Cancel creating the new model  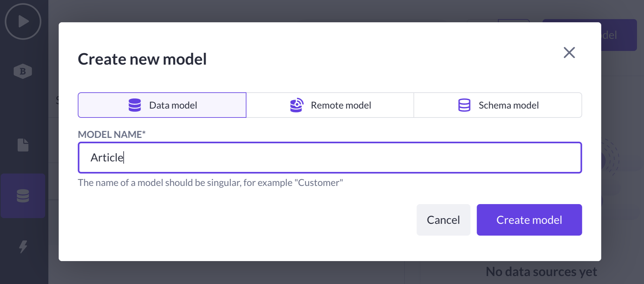[x=443, y=220]
